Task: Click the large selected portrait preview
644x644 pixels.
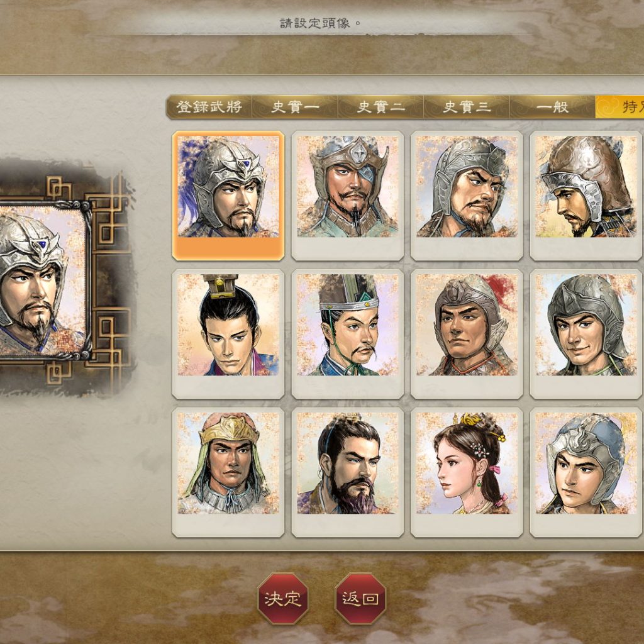Action: [43, 280]
